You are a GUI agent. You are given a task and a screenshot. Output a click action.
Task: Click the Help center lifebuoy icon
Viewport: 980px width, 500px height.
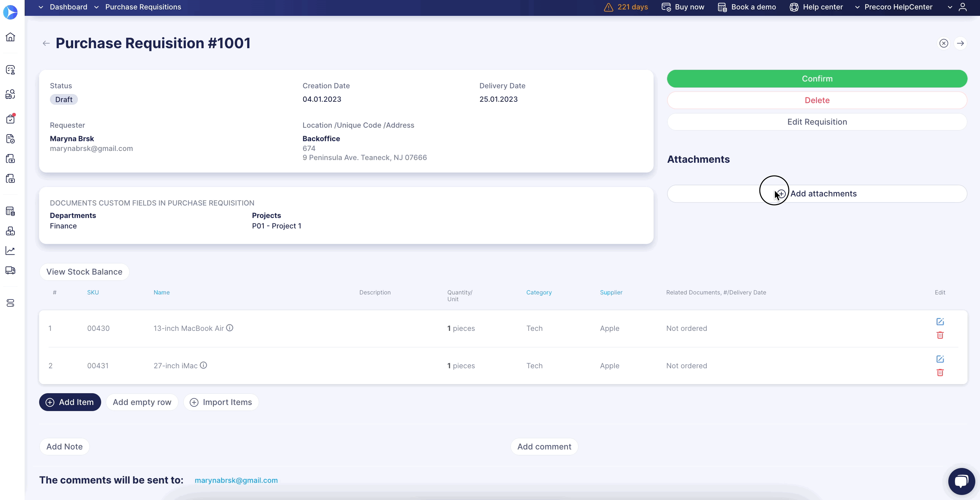(794, 7)
